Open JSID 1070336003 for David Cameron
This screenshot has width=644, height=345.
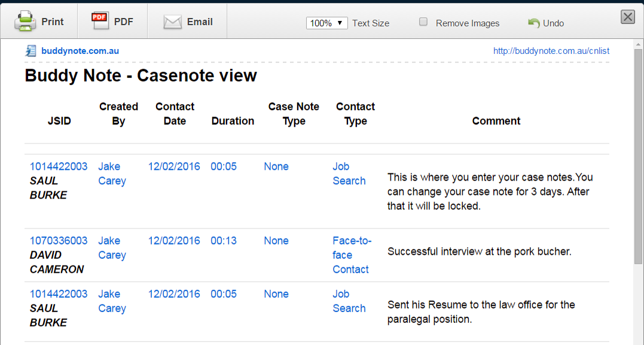click(59, 240)
